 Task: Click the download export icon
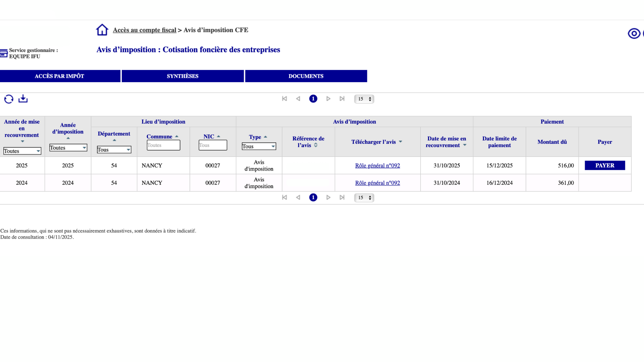pyautogui.click(x=23, y=99)
